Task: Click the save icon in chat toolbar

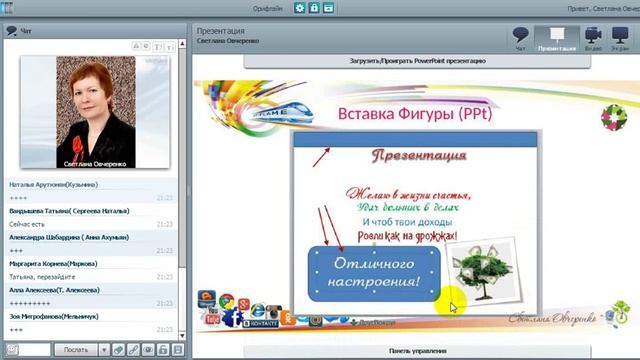Action: click(178, 350)
